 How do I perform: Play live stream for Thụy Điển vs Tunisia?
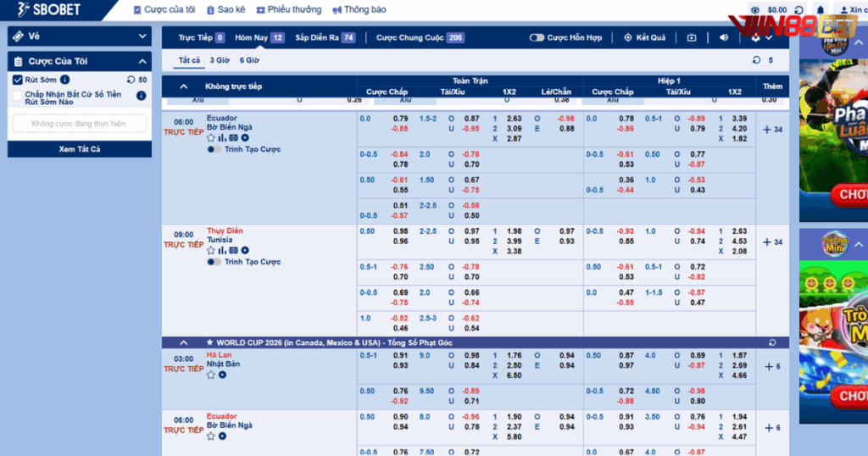pyautogui.click(x=245, y=250)
